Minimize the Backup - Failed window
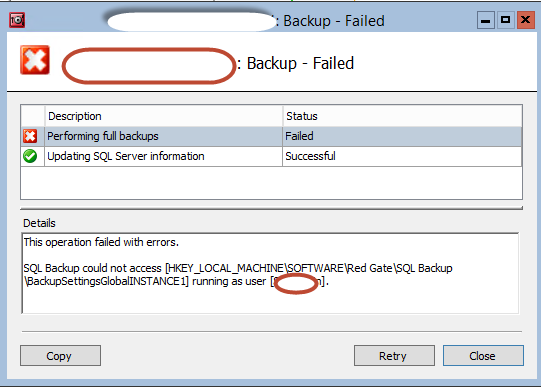Viewport: 541px width, 387px height. pyautogui.click(x=486, y=20)
